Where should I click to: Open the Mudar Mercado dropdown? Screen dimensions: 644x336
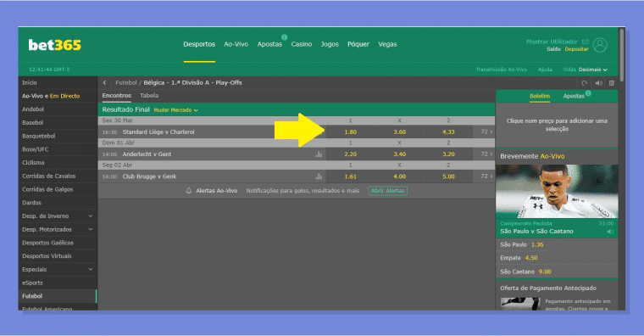[x=175, y=110]
